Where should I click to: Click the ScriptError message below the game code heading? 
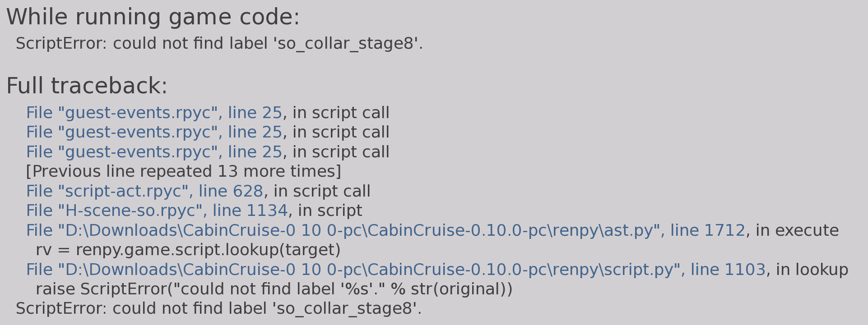(219, 44)
